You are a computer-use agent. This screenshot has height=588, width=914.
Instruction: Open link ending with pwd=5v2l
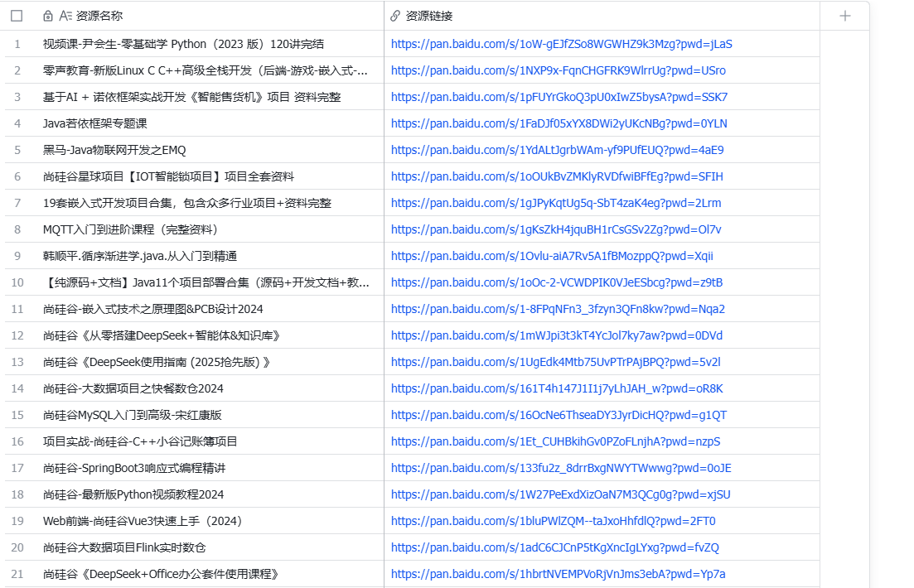[555, 363]
